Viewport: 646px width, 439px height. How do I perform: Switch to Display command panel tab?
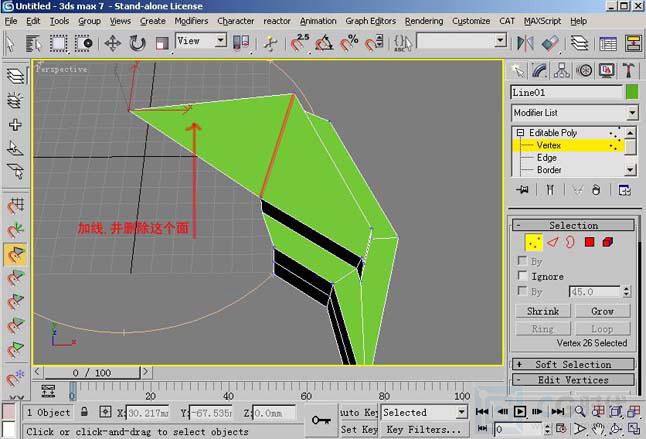click(606, 71)
